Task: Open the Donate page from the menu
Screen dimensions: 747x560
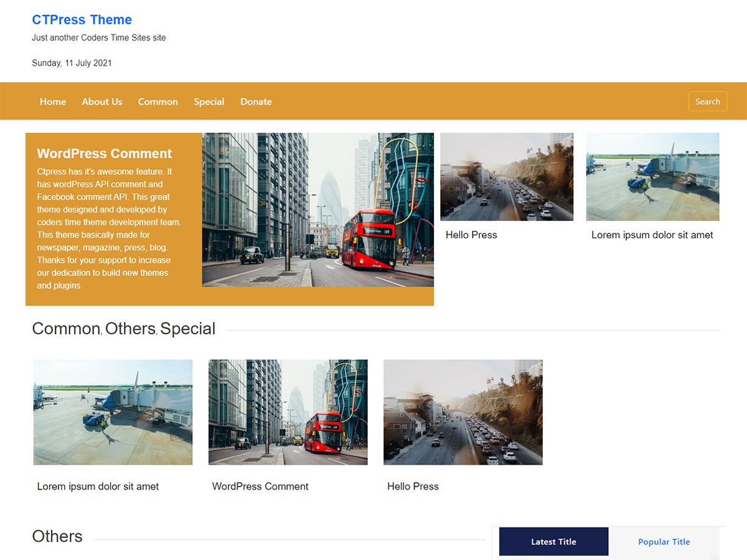Action: (x=256, y=101)
